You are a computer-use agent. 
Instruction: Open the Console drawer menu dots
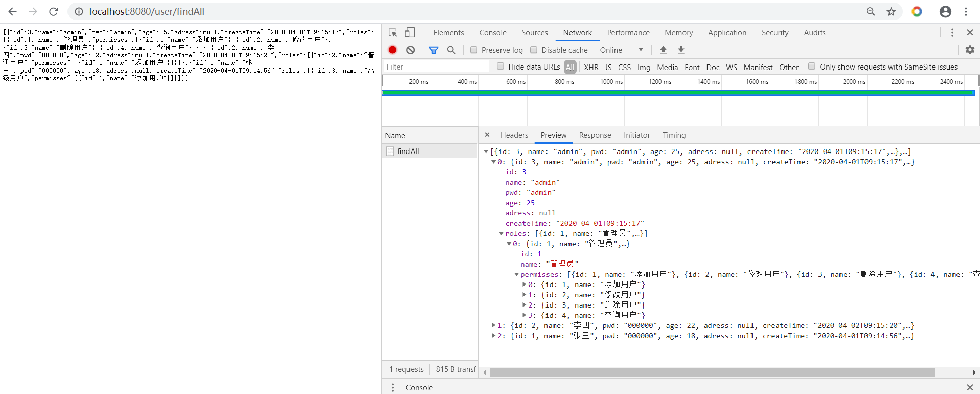[x=393, y=387]
